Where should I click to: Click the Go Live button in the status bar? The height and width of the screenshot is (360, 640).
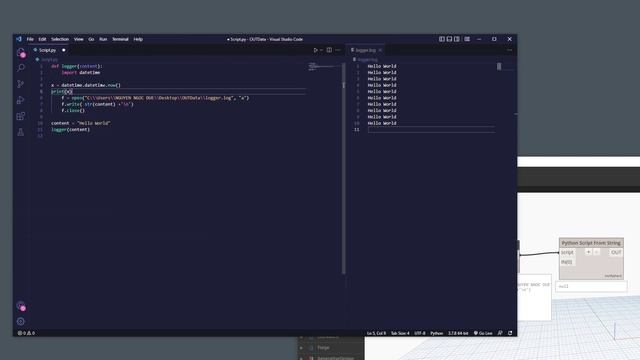click(483, 333)
